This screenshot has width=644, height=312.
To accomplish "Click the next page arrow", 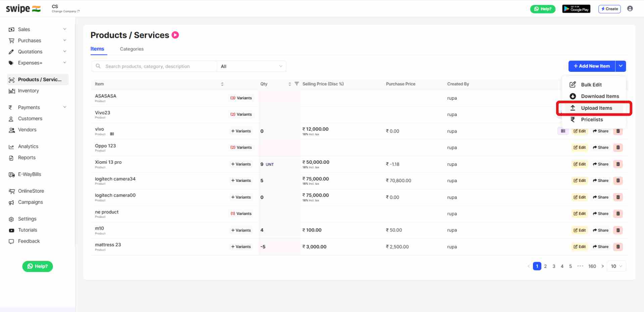I will 602,266.
